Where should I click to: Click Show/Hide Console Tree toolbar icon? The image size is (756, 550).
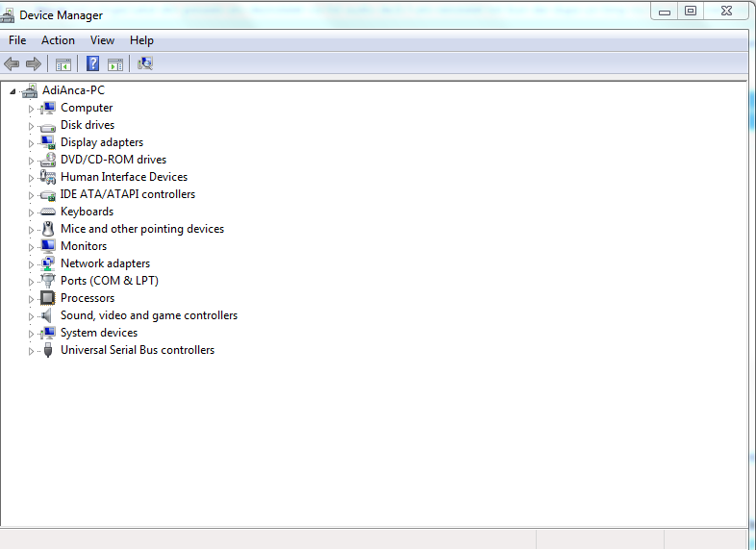pos(63,63)
